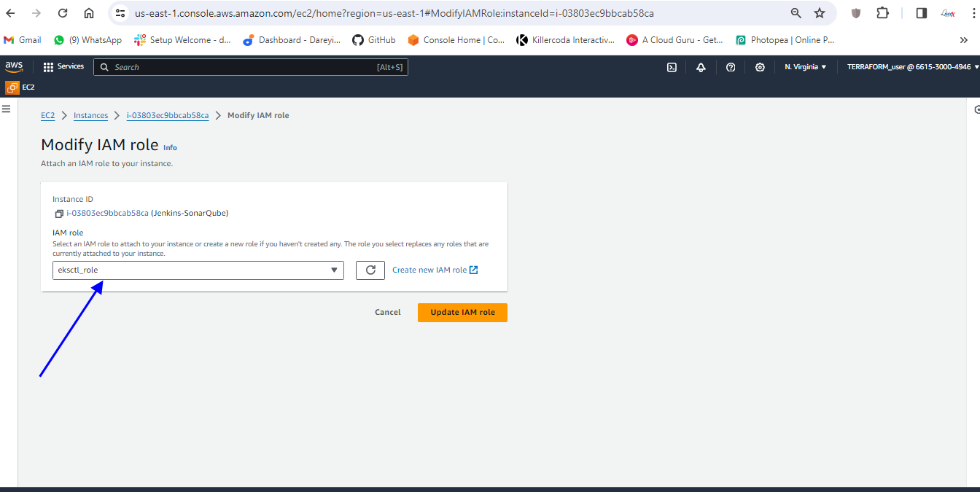The height and width of the screenshot is (492, 980).
Task: Click the AWS logo home icon
Action: 14,66
